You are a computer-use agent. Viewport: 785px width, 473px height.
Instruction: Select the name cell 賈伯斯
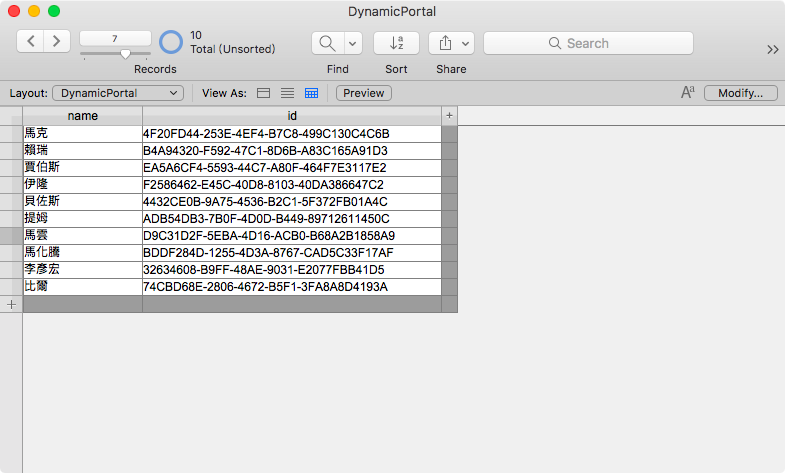[x=83, y=168]
